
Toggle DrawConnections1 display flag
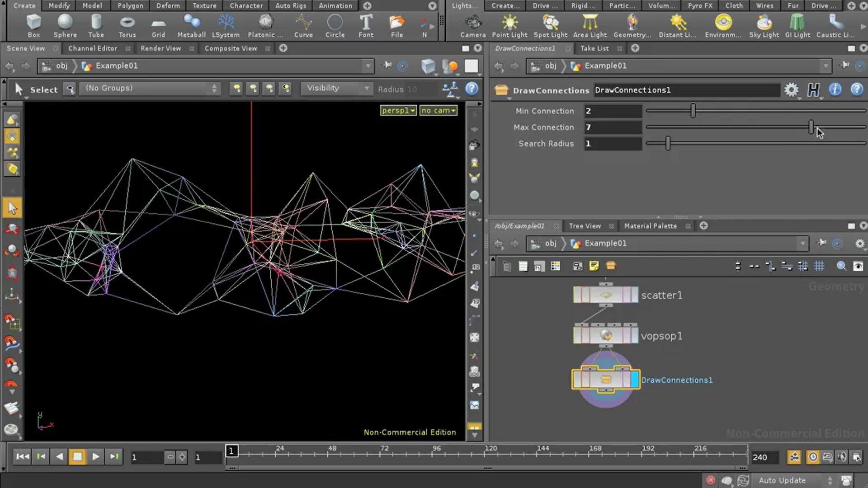pos(634,380)
